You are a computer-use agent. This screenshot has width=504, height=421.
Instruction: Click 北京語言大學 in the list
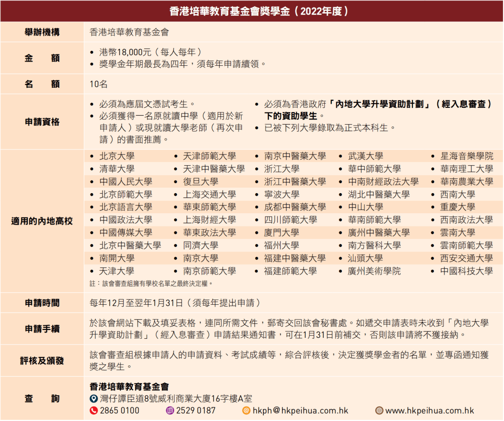[126, 207]
